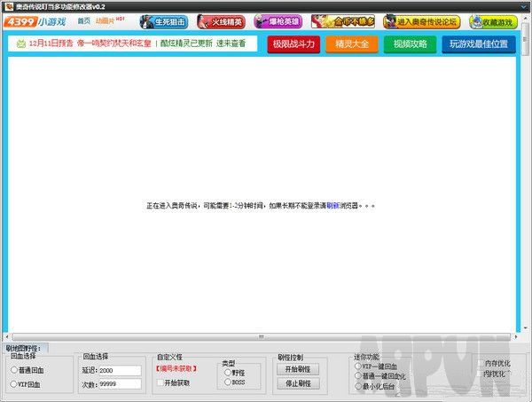Image resolution: width=532 pixels, height=402 pixels.
Task: Open the 金币不嫌多 game banner
Action: point(343,21)
